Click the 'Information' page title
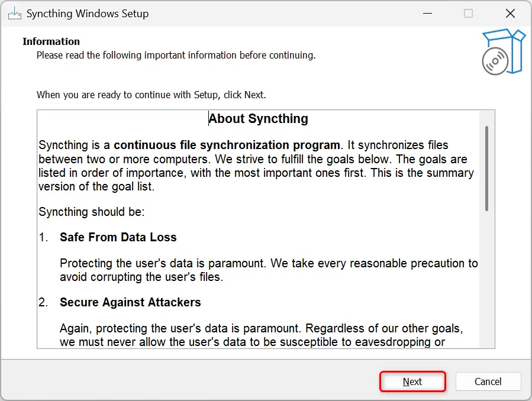532x401 pixels. [x=51, y=41]
